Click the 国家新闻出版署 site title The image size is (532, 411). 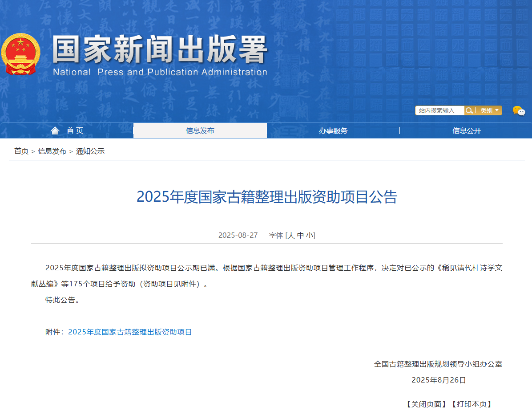160,50
